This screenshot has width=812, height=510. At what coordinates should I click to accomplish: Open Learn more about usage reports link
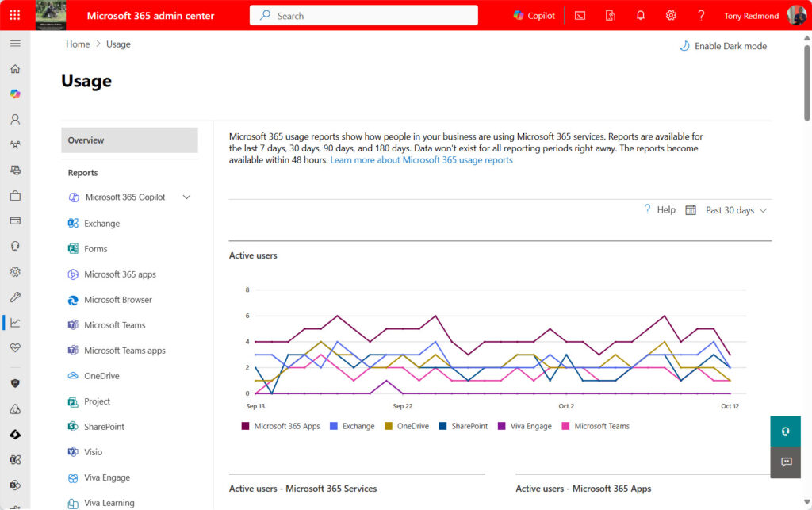421,160
